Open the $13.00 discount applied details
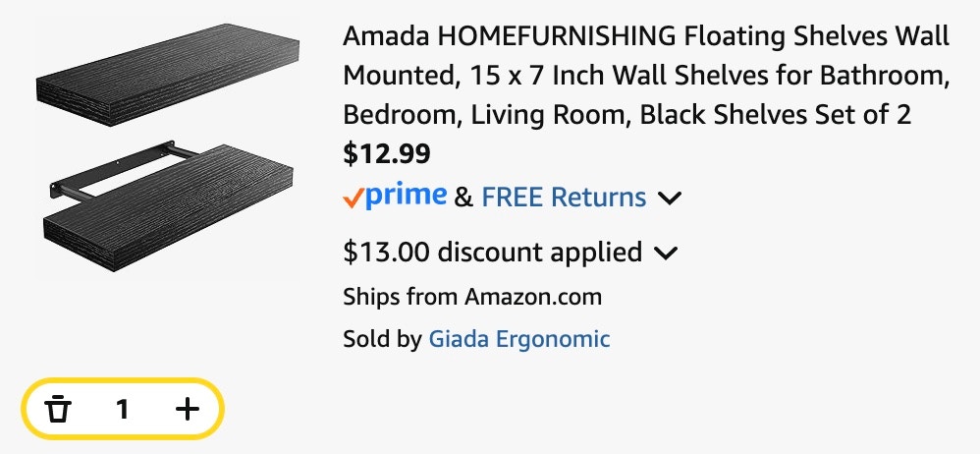 point(493,252)
